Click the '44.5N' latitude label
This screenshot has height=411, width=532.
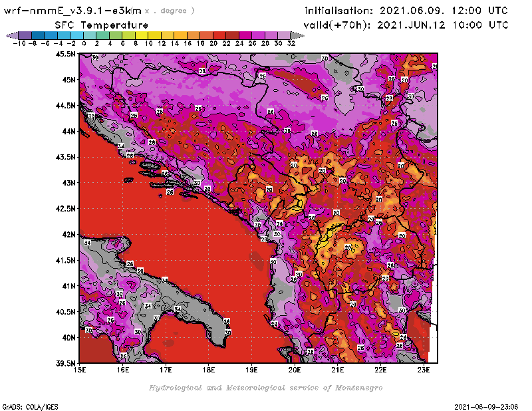pyautogui.click(x=65, y=106)
